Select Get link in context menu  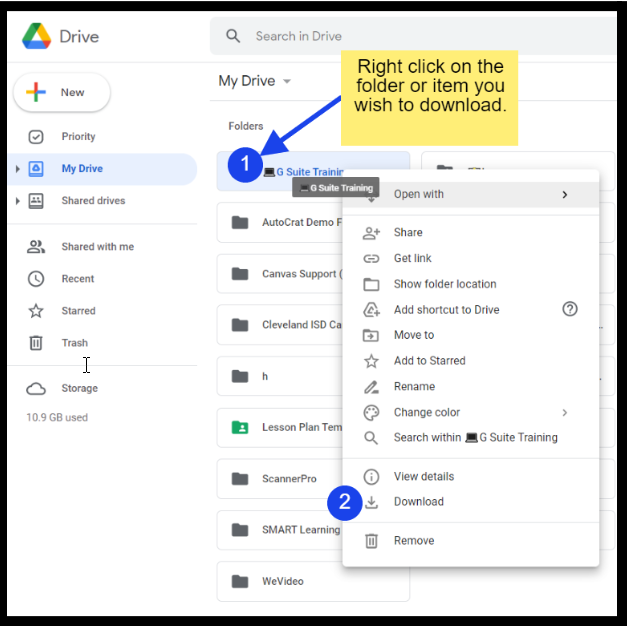coord(412,258)
